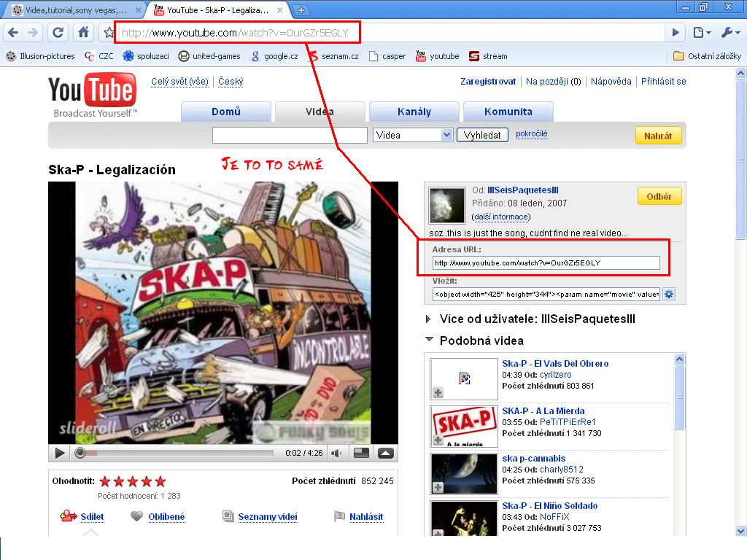Image resolution: width=747 pixels, height=560 pixels.
Task: Switch to the Videa tab
Action: point(320,112)
